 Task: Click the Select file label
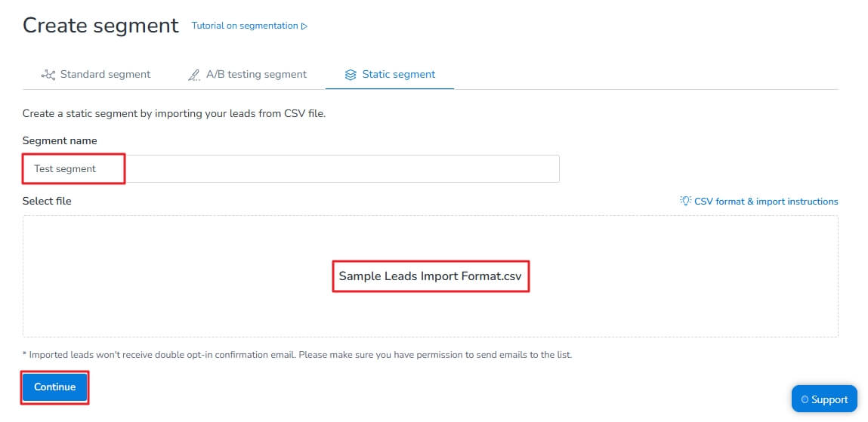tap(47, 201)
